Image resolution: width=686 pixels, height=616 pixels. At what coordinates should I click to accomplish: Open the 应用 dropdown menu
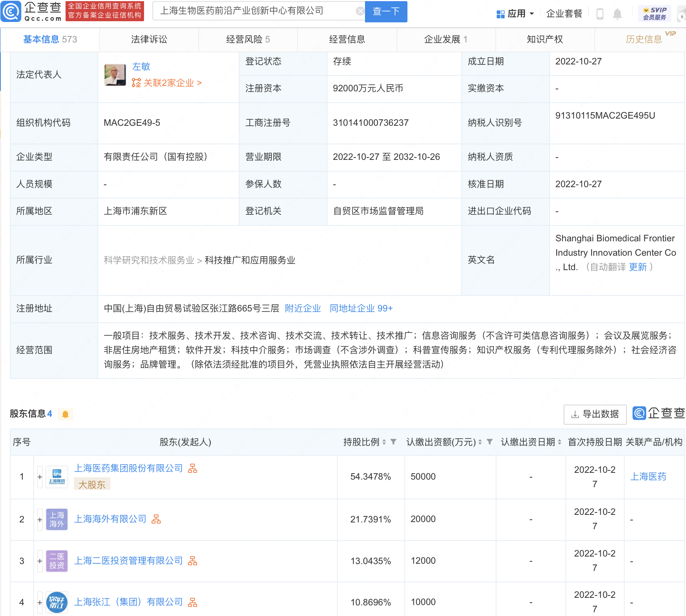tap(515, 14)
